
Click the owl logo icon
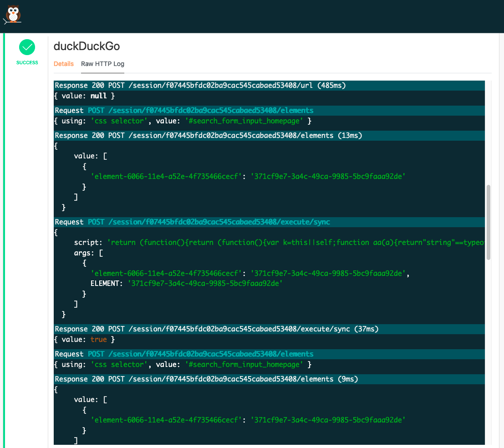click(13, 15)
